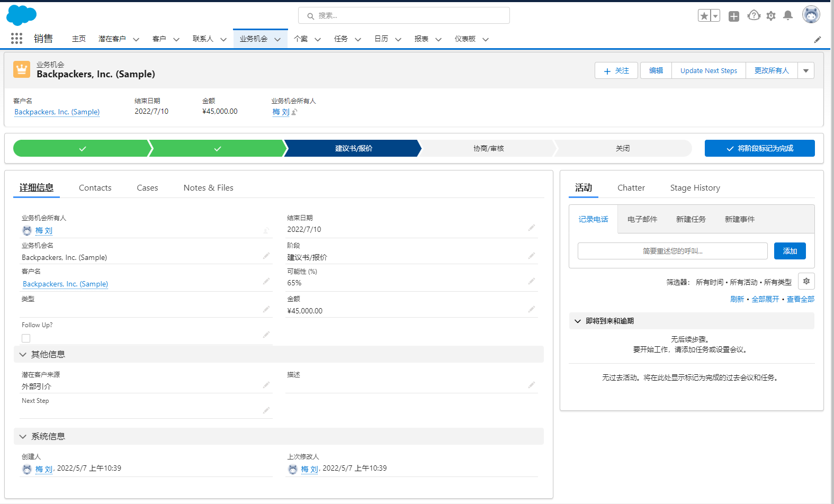Click the call recap input field
The width and height of the screenshot is (834, 504).
(672, 251)
